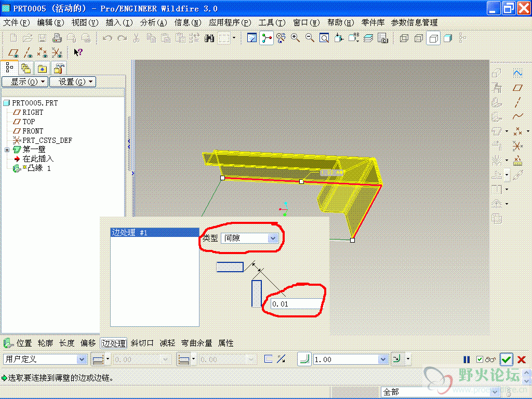Activate the What's This help pointer
The image size is (532, 399).
78,52
